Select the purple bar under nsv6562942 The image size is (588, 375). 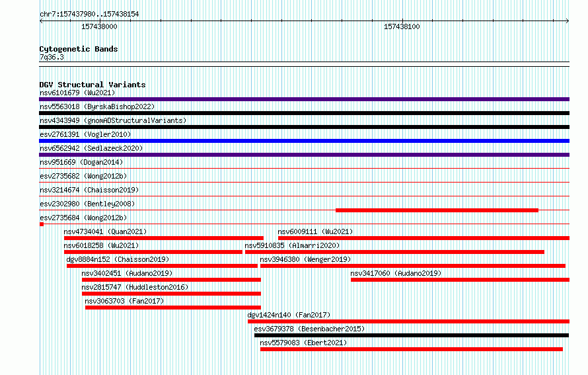pos(304,155)
